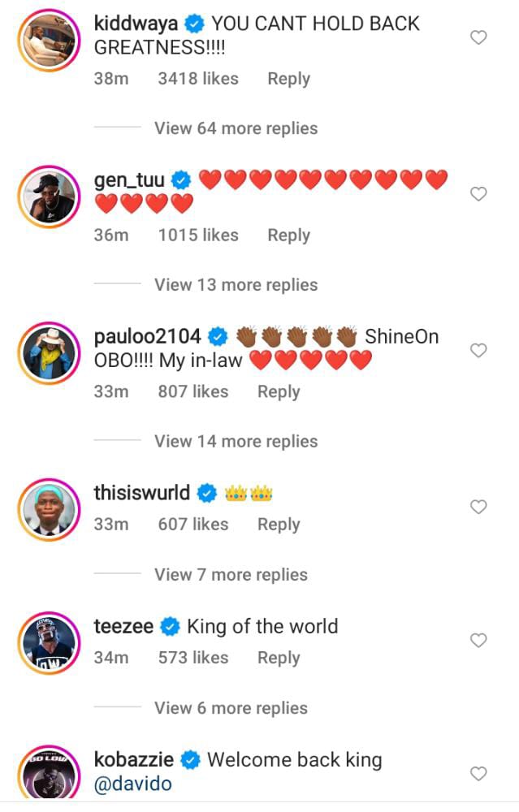The height and width of the screenshot is (812, 519).
Task: Expand 'View 64 more replies'
Action: pyautogui.click(x=236, y=128)
